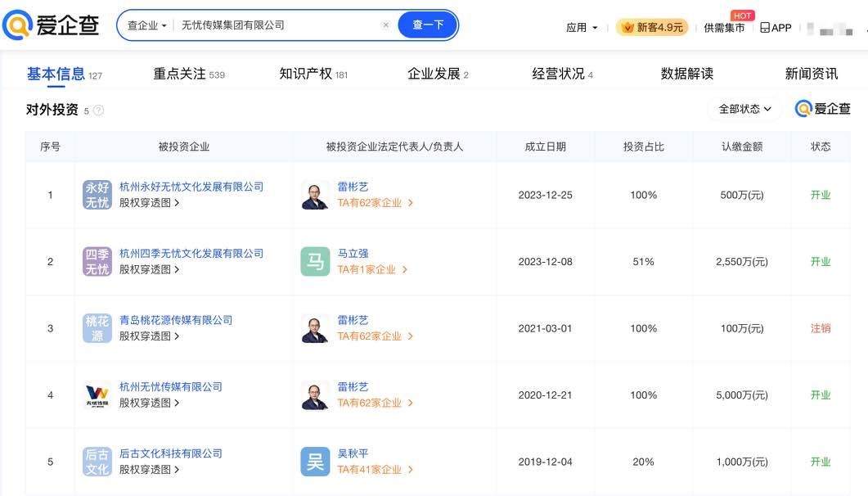Click the 成立日期 column header
Viewport: 868px width, 496px height.
(546, 147)
